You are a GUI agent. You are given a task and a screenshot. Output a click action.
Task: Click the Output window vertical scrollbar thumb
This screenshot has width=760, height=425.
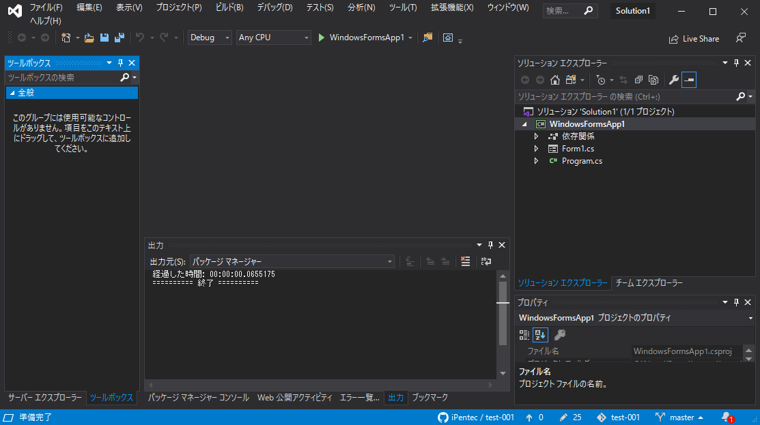pyautogui.click(x=503, y=313)
